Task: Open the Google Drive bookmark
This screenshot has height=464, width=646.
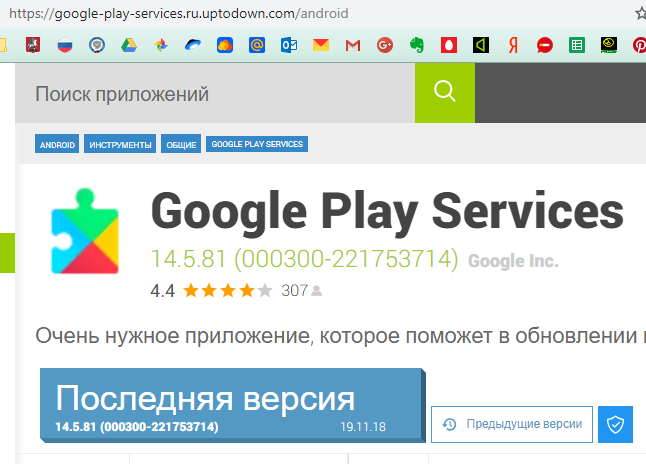Action: tap(129, 45)
